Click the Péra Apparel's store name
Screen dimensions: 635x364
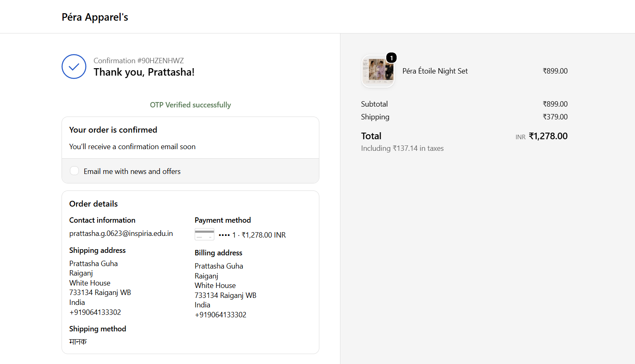click(95, 17)
